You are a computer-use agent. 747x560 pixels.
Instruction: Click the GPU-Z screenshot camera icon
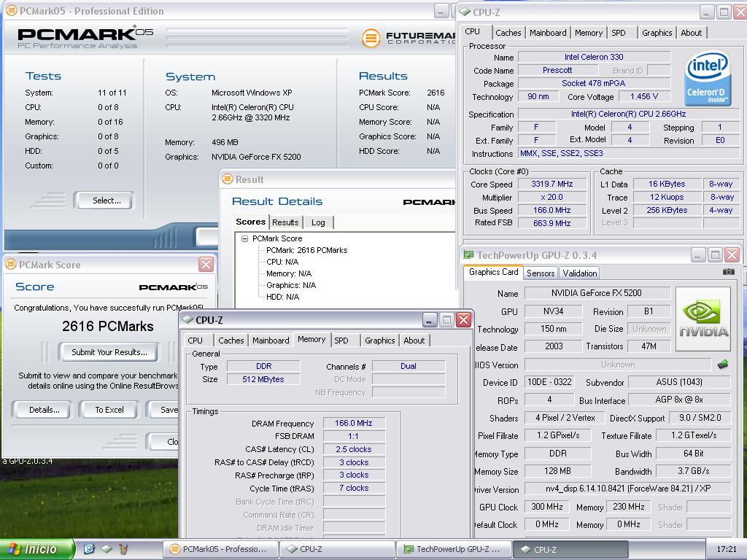coord(728,272)
